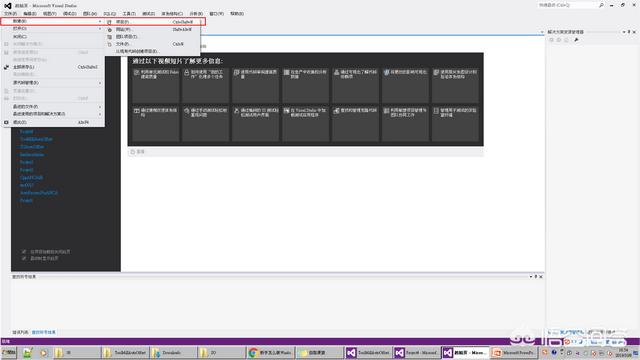Click the Save All icon in the File menu
The image size is (640, 360).
point(6,67)
